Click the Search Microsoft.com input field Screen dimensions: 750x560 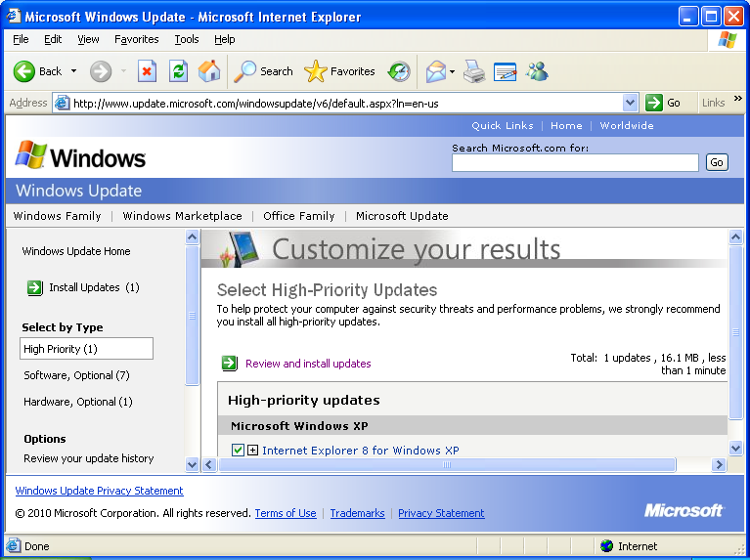[x=575, y=162]
